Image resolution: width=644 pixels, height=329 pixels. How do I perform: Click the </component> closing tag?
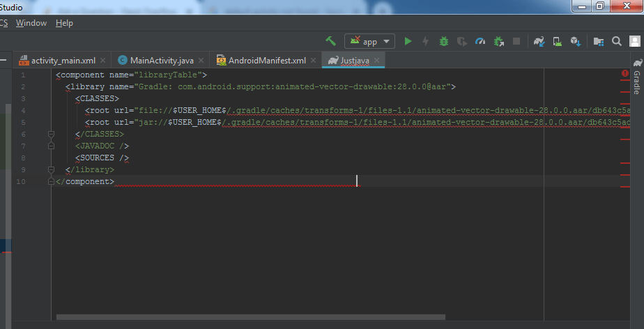pos(85,181)
